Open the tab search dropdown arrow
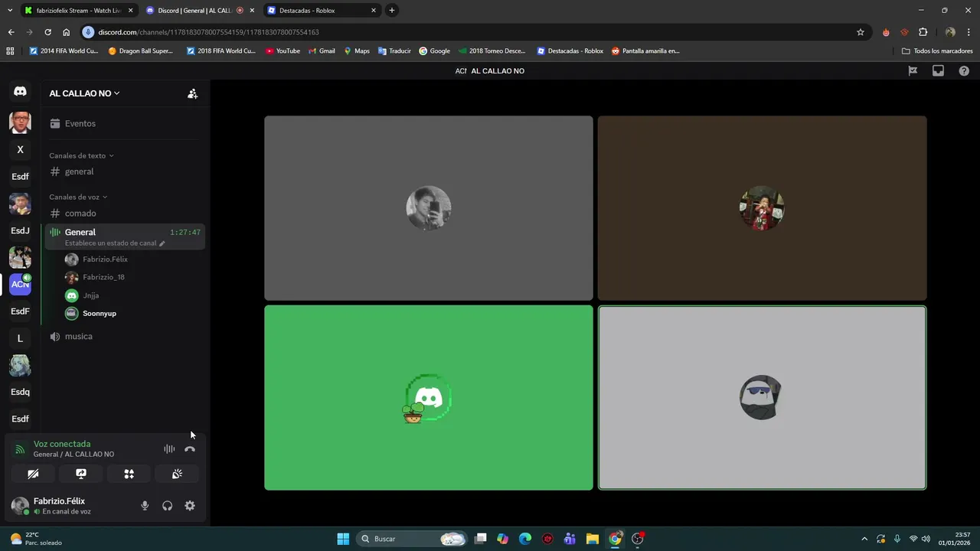The width and height of the screenshot is (980, 551). [9, 11]
